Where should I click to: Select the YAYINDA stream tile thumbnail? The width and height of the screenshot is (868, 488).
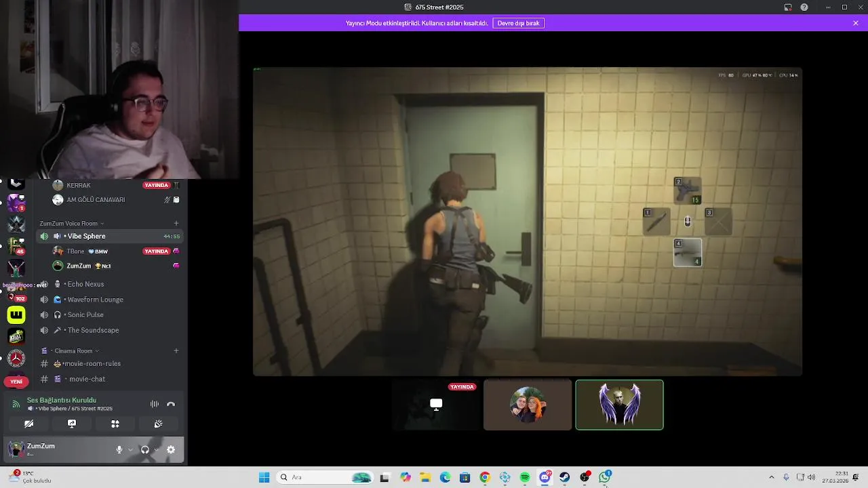pyautogui.click(x=436, y=405)
